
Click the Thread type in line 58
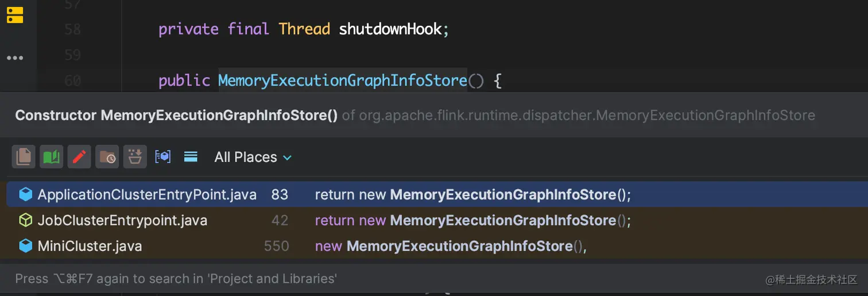[x=304, y=29]
